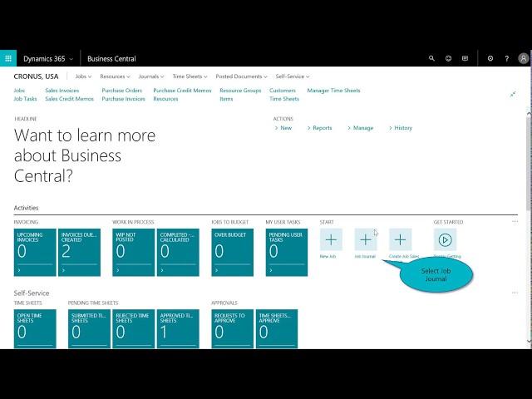
Task: Click the Business Central title
Action: click(111, 59)
